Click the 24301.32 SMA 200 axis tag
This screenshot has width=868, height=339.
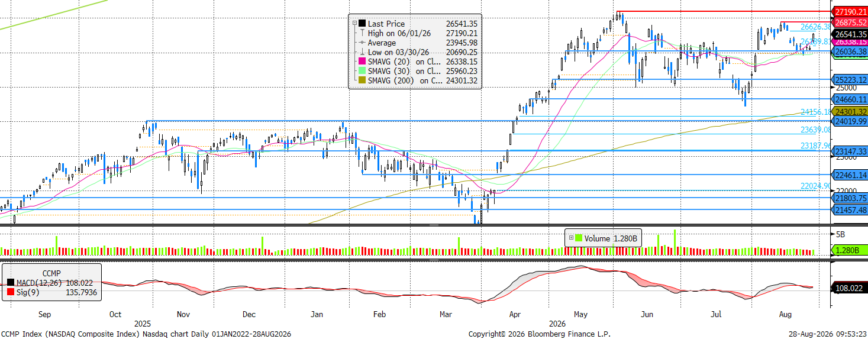pos(849,111)
